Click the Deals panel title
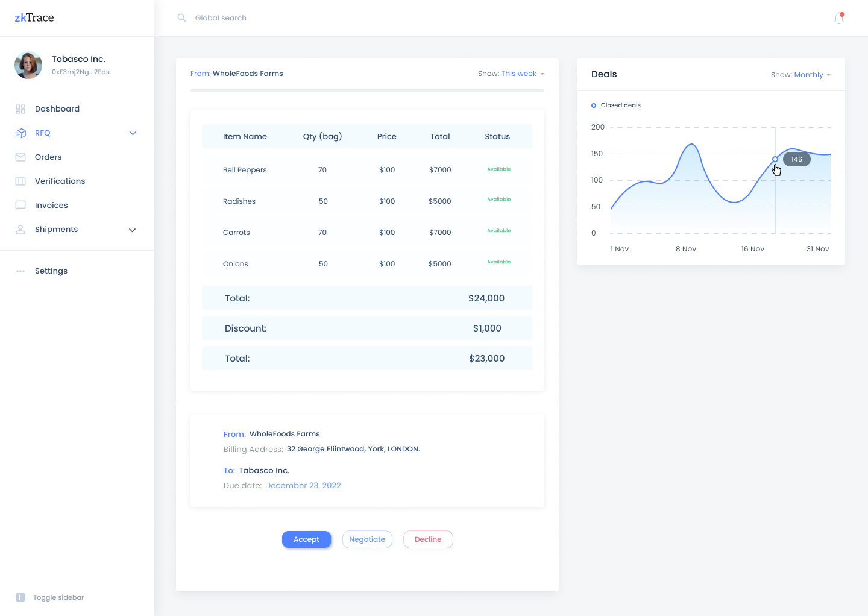 [604, 74]
